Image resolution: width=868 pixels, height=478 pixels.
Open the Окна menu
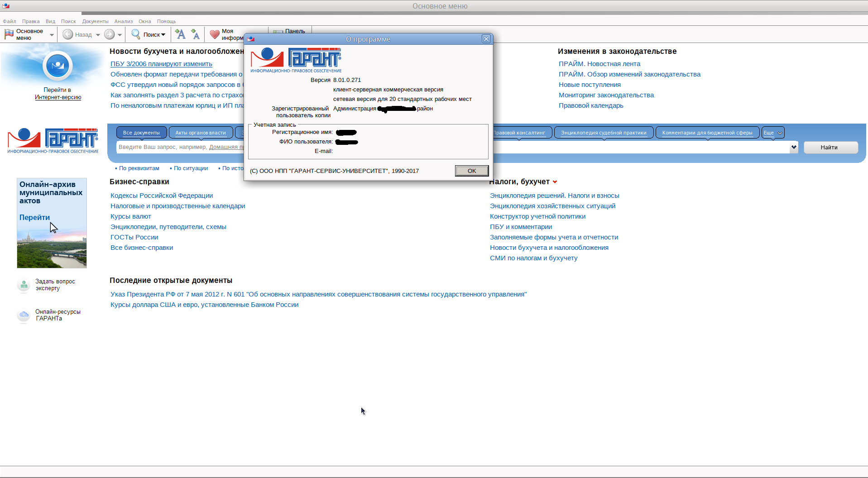(145, 21)
